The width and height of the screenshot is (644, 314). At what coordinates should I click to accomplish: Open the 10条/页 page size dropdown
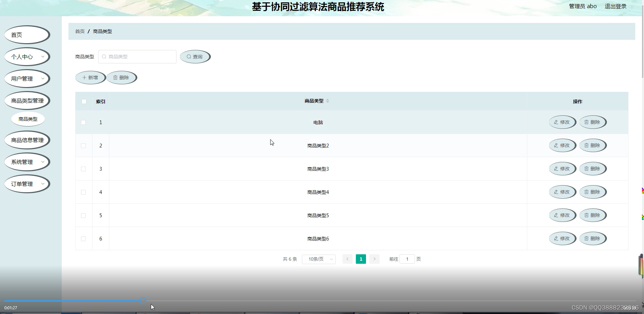click(319, 259)
